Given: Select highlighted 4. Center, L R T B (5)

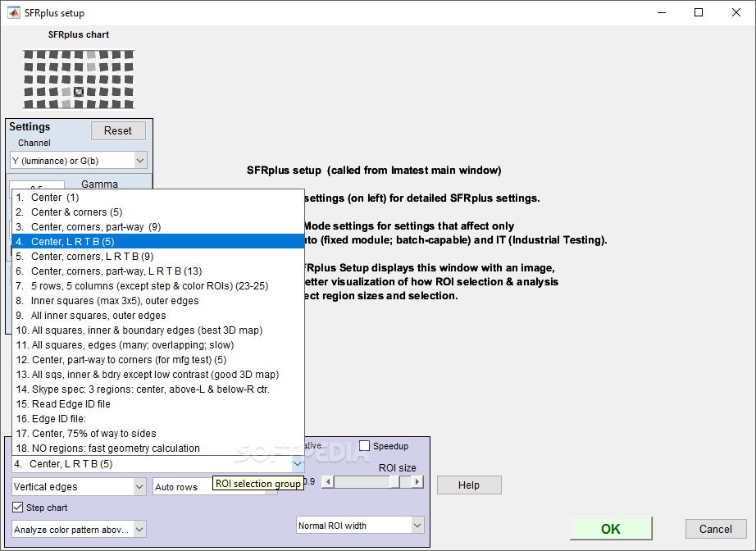Looking at the screenshot, I should 158,242.
